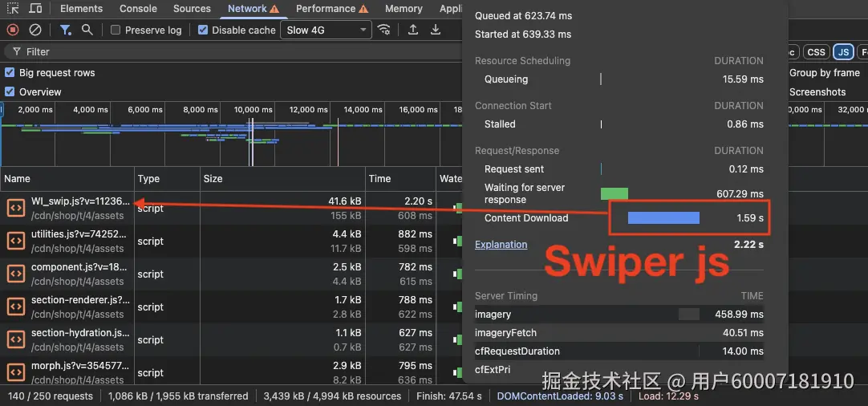Screen dimensions: 868x406
Task: Click the imageryFetch timing row
Action: 619,333
